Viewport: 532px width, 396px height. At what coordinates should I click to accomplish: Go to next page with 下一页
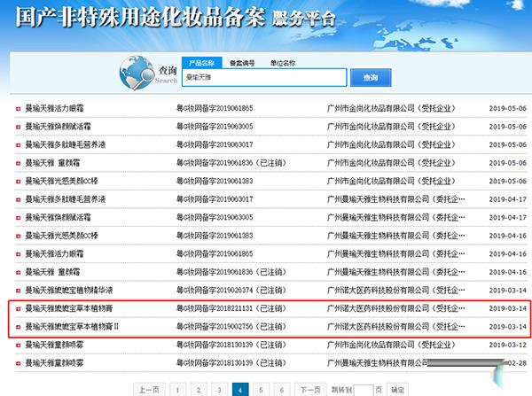pyautogui.click(x=310, y=390)
